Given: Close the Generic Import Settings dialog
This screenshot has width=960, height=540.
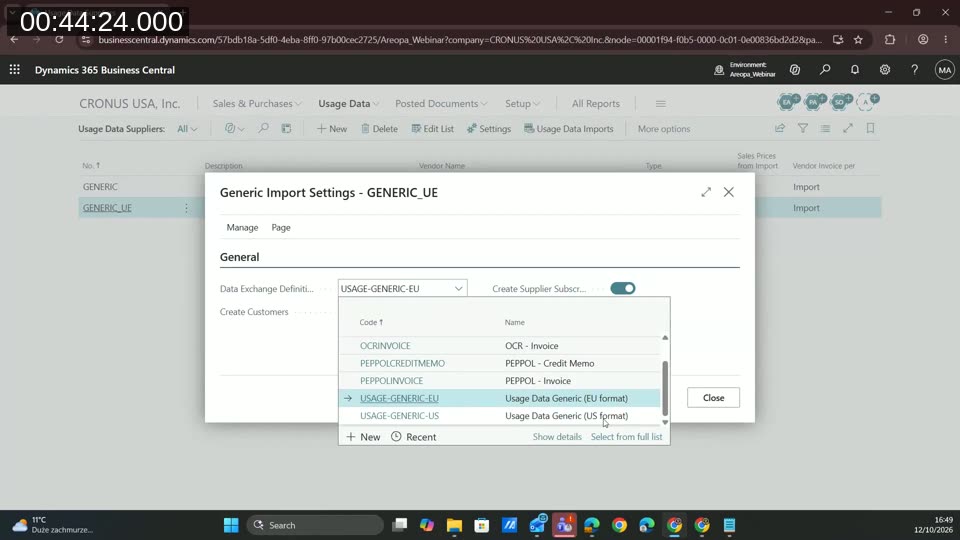Looking at the screenshot, I should (x=729, y=192).
